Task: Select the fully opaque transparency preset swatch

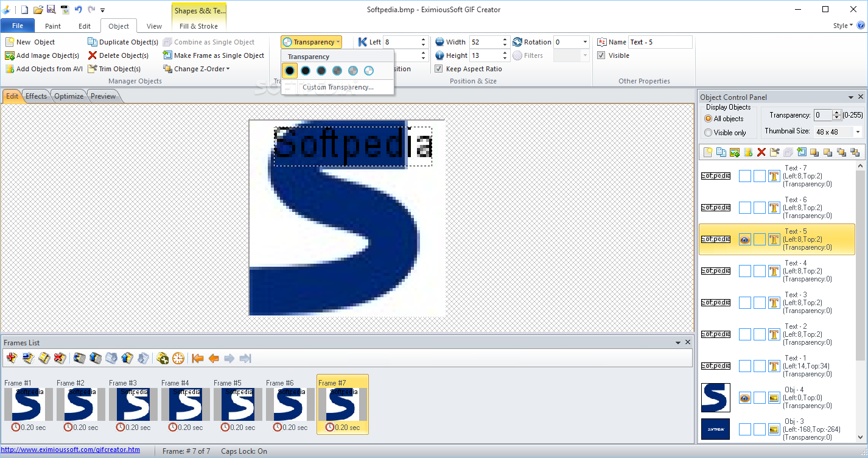Action: pyautogui.click(x=290, y=71)
